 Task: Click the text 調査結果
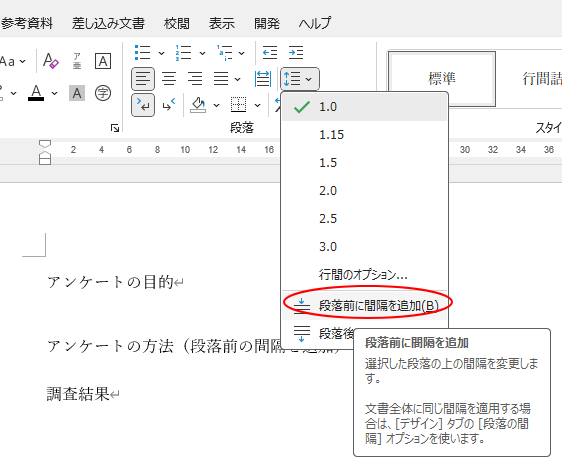click(78, 394)
